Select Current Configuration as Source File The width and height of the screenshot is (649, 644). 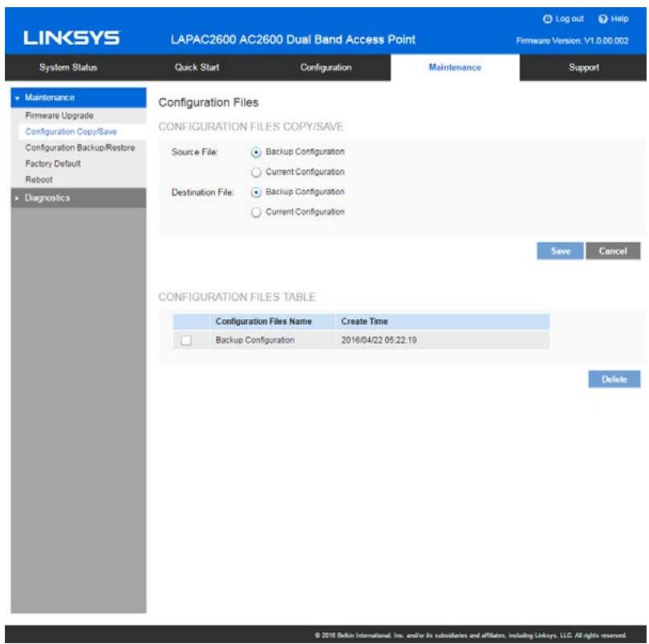click(256, 172)
